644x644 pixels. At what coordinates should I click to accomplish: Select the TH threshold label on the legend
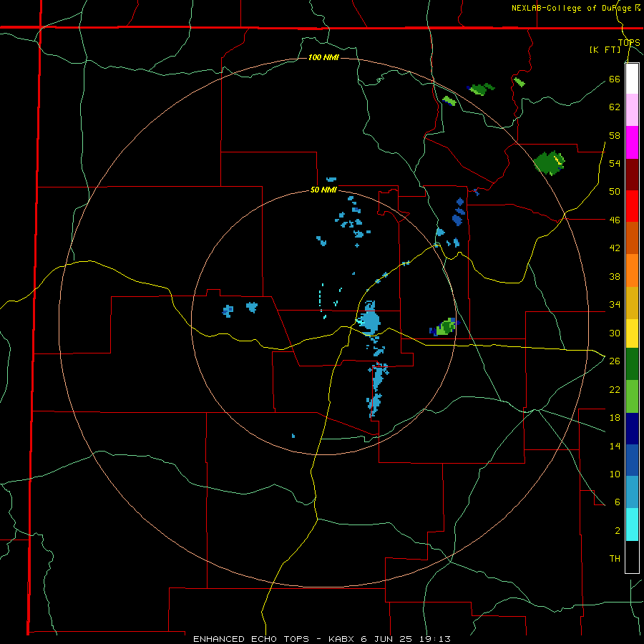pyautogui.click(x=615, y=559)
